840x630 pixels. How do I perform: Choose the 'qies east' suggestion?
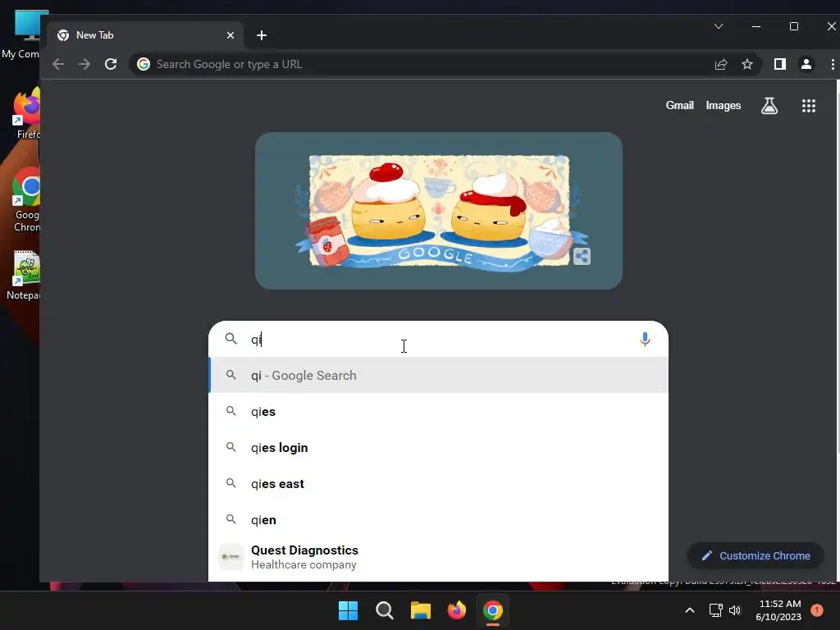click(x=438, y=484)
